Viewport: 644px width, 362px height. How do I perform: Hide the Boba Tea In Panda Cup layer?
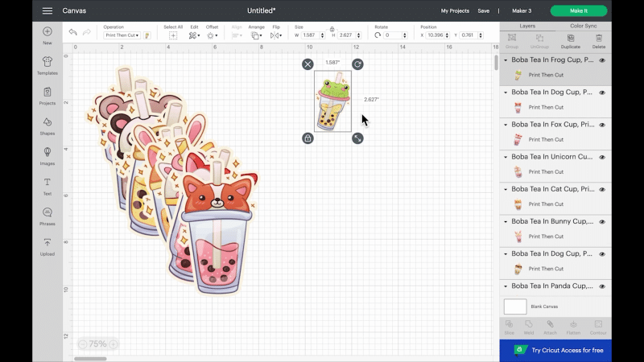602,286
